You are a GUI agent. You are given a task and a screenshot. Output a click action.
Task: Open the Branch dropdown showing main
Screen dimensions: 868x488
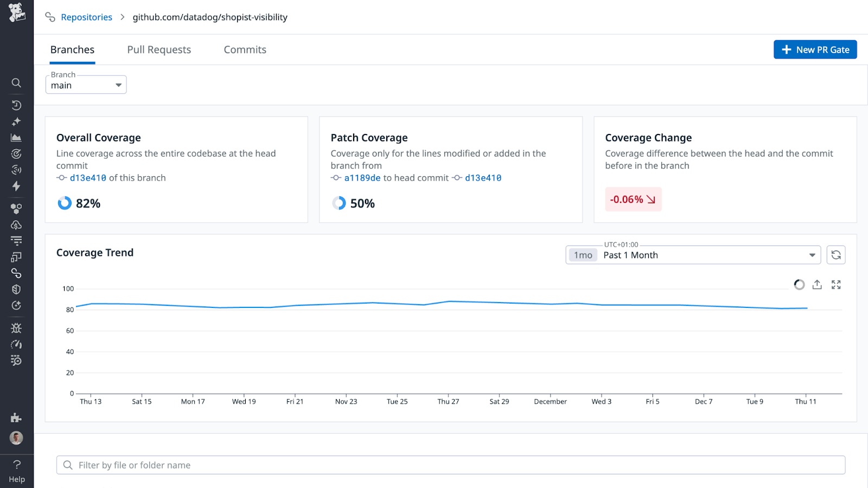click(x=86, y=84)
